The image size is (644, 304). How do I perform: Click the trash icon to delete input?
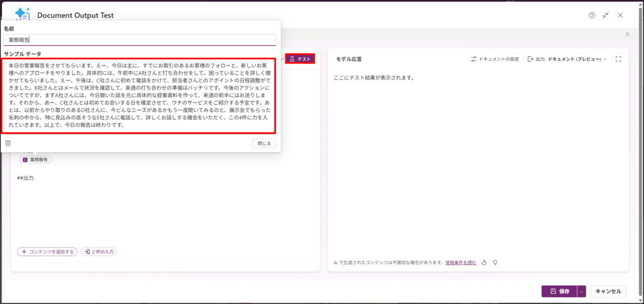(9, 143)
